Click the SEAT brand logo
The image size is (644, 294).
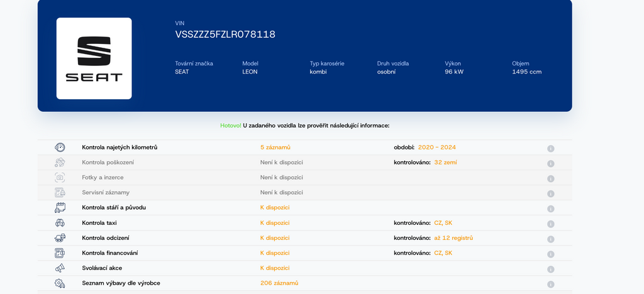94,58
